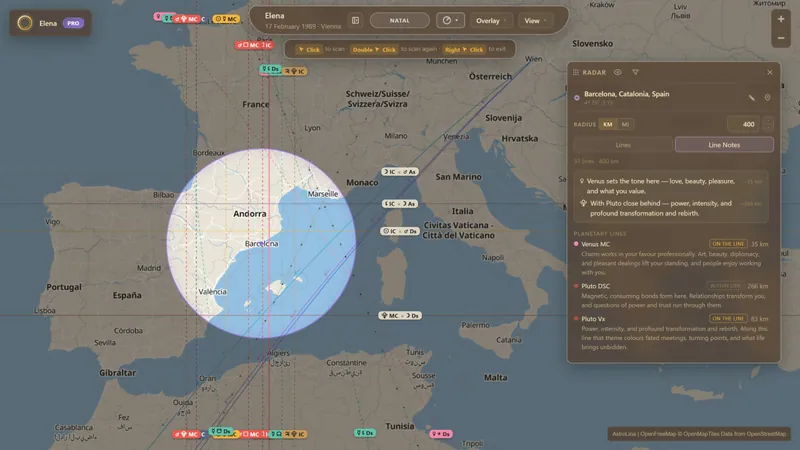Click the Venus note about love and beauty

(x=661, y=186)
